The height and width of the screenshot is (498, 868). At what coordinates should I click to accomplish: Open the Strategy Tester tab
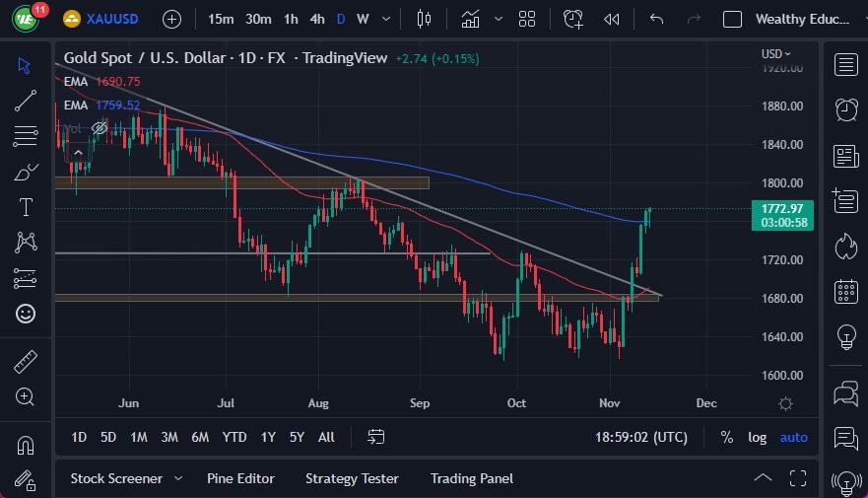(352, 478)
